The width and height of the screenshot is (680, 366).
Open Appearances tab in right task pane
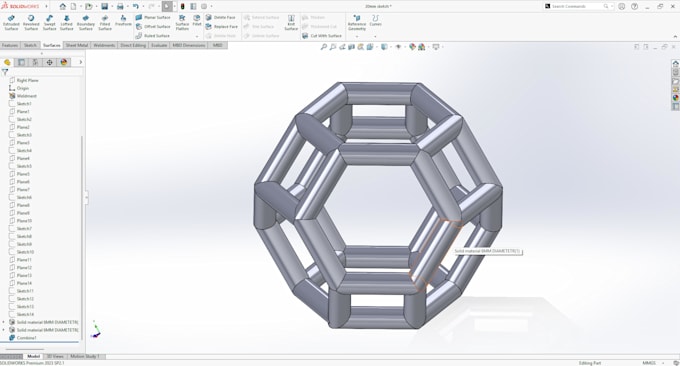[675, 98]
